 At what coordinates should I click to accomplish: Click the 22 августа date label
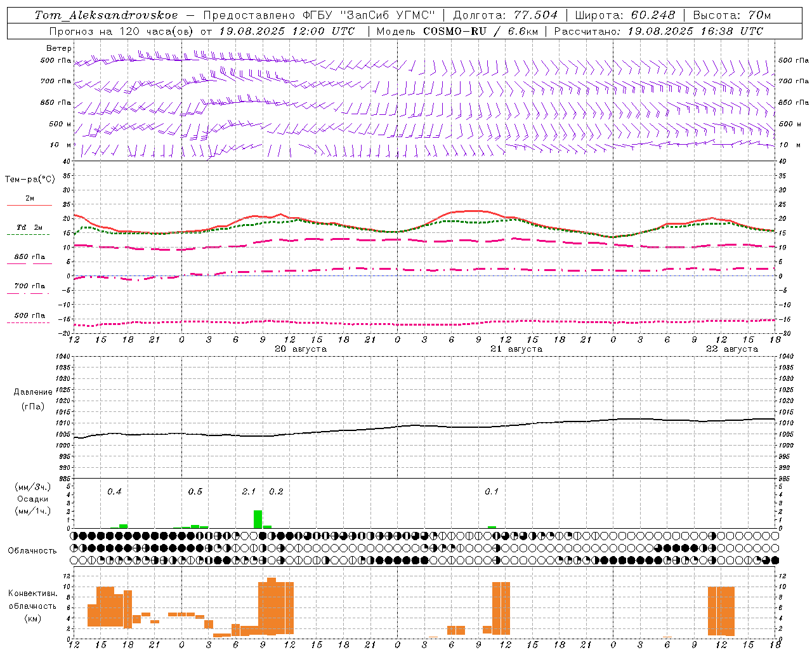tap(732, 349)
